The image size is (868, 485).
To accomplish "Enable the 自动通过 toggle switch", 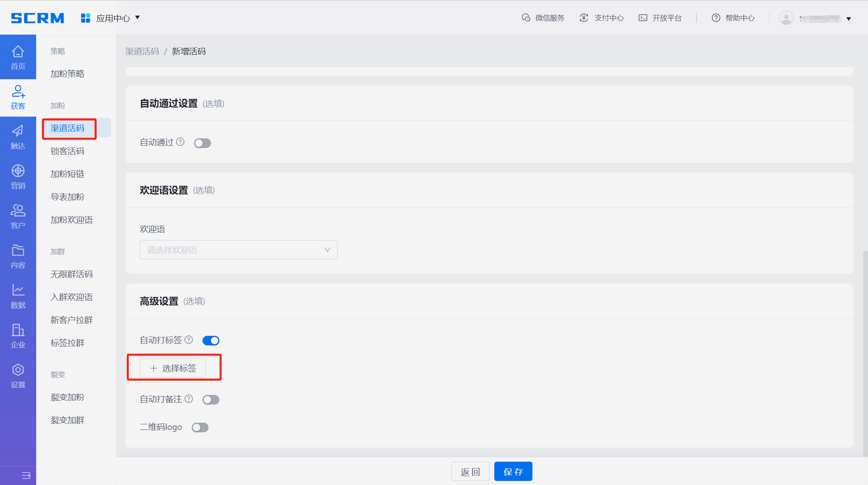I will point(202,143).
